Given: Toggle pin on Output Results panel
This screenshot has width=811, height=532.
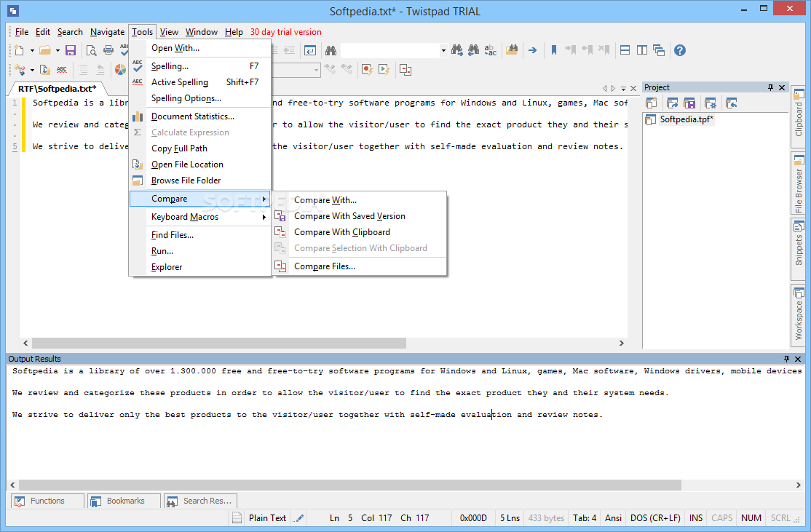Looking at the screenshot, I should [787, 359].
